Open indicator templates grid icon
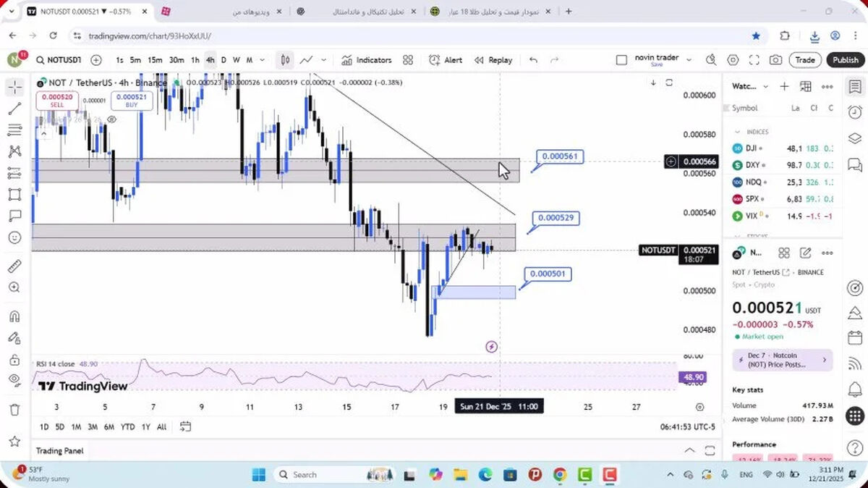Image resolution: width=868 pixels, height=488 pixels. [x=408, y=60]
